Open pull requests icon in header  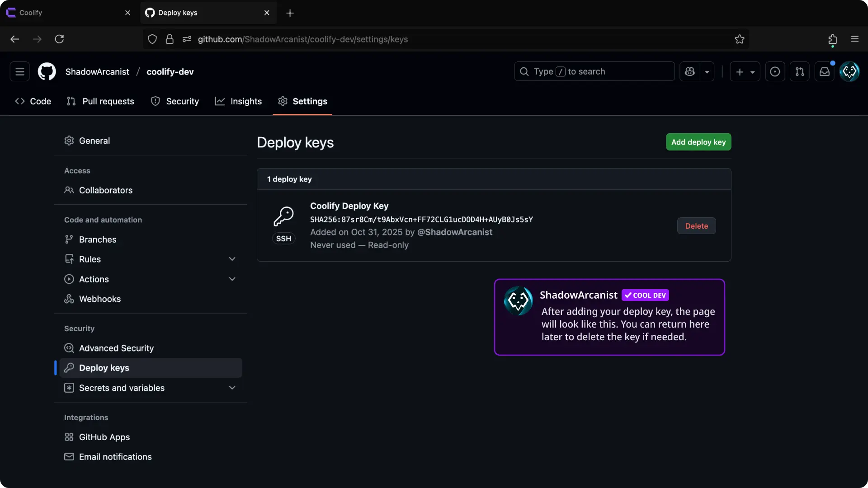pos(799,71)
